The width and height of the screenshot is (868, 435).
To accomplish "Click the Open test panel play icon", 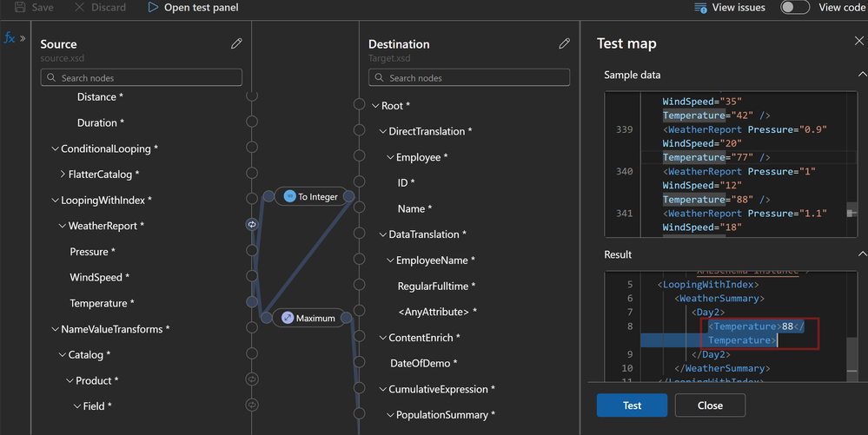I will (x=153, y=7).
